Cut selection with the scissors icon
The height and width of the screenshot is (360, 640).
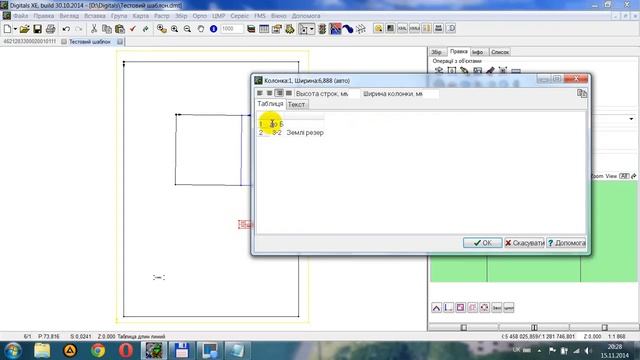[x=94, y=29]
